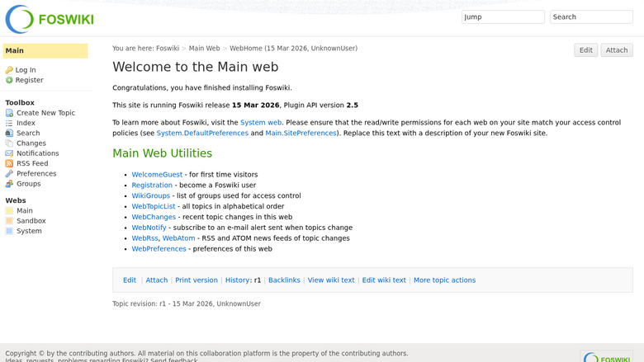This screenshot has height=362, width=644.
Task: Go to the System web link in sidebar
Action: click(29, 231)
